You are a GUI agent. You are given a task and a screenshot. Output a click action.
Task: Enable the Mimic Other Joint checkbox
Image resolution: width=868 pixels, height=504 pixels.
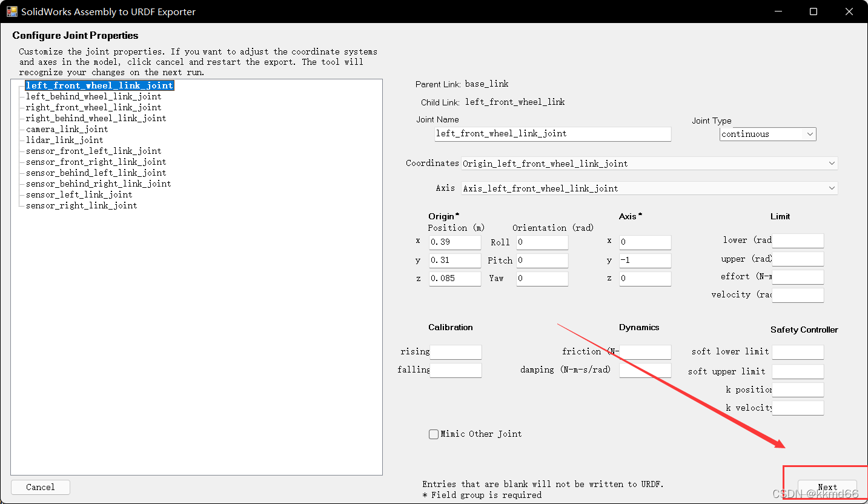coord(434,434)
